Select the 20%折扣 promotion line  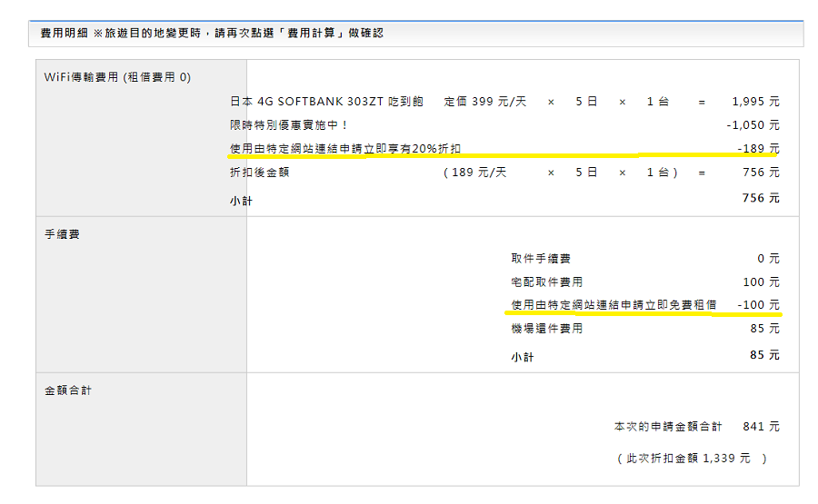click(345, 149)
